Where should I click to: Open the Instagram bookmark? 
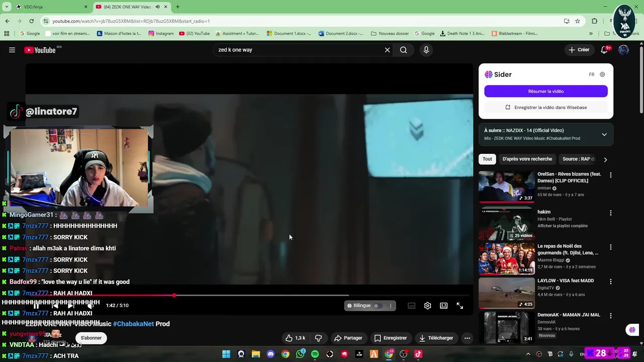coord(161,34)
